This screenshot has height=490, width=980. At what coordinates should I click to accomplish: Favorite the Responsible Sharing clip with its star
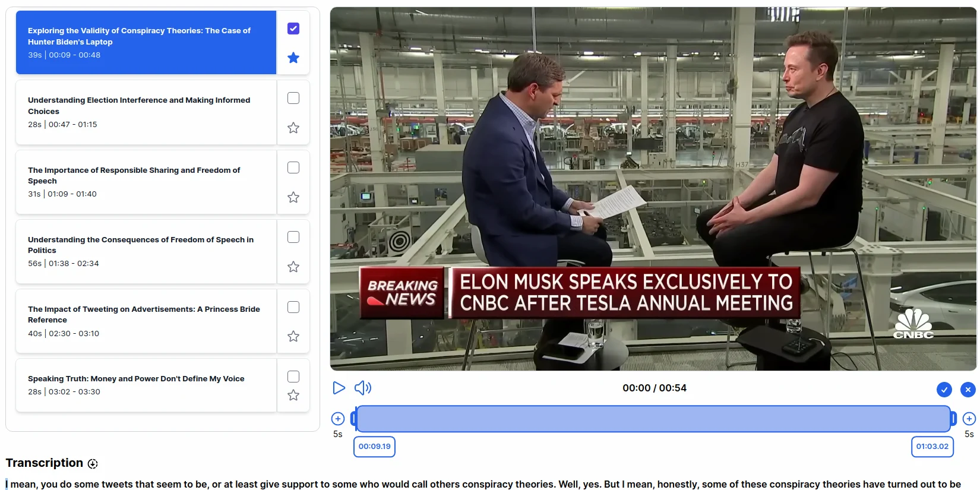[293, 197]
